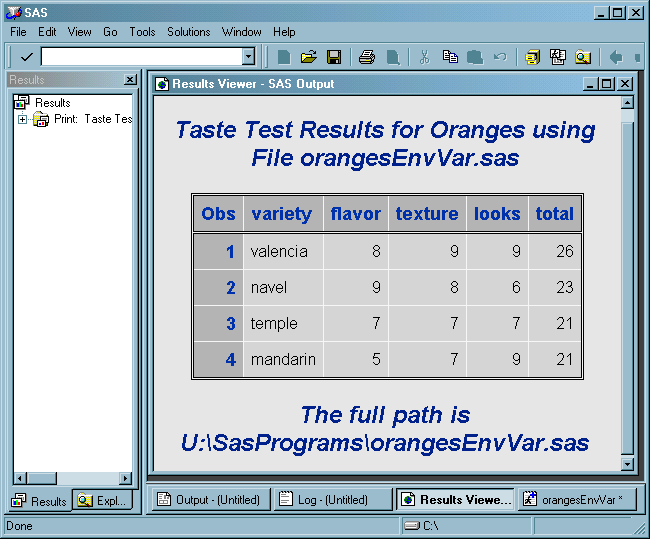650x539 pixels.
Task: Open the File menu
Action: [x=18, y=32]
